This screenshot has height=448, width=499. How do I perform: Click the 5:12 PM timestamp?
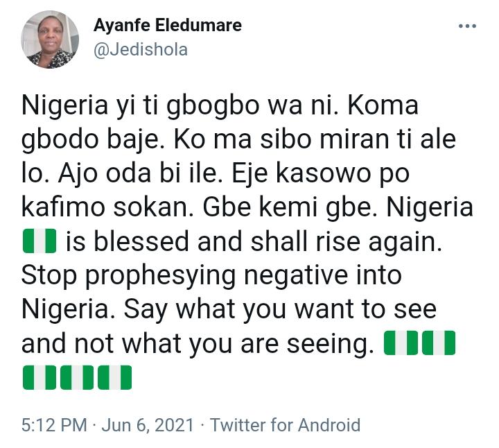pos(54,425)
